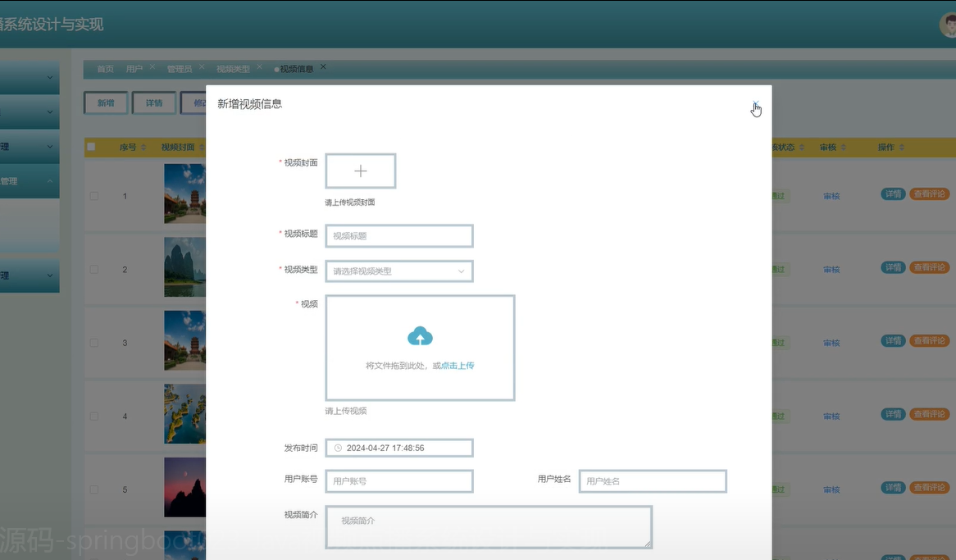This screenshot has height=560, width=956.
Task: Open 审核 link for row 1
Action: [831, 196]
